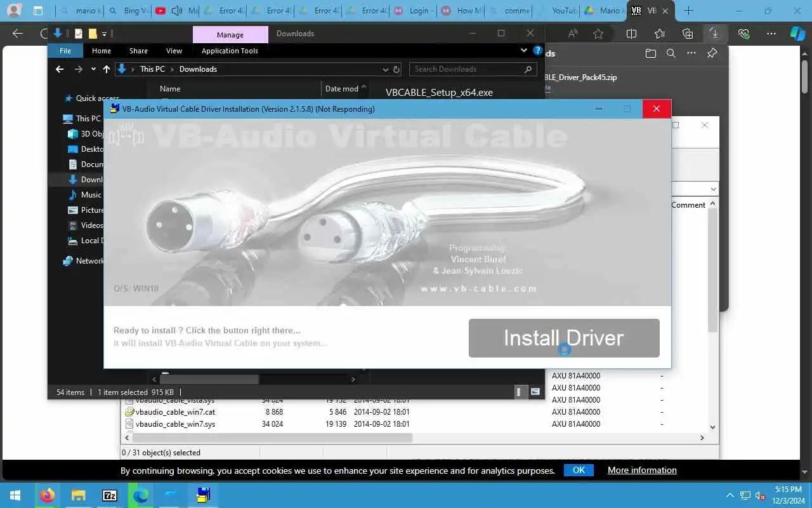Open the 7-Zip path dropdown

tap(713, 189)
